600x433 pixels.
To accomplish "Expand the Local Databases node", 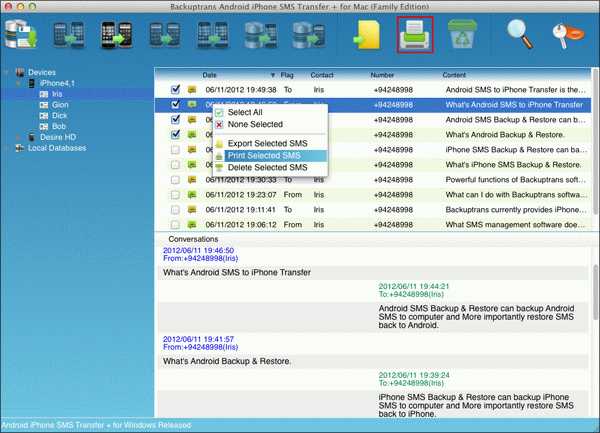I will tap(6, 148).
